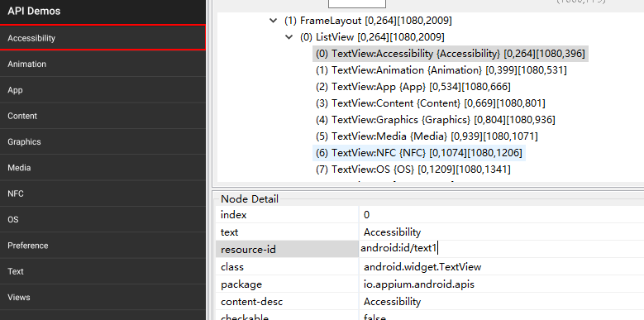
Task: Select the resource-id property name cell
Action: (x=287, y=250)
